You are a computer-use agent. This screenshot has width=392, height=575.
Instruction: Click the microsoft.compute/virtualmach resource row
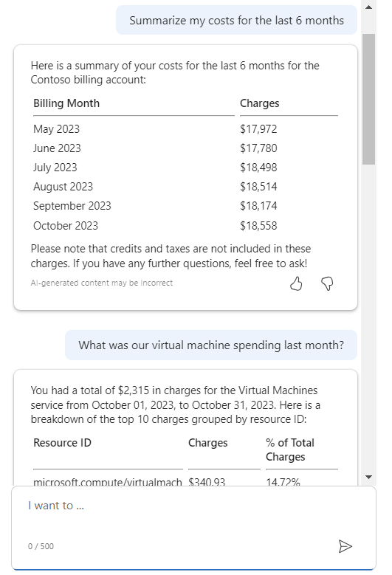108,482
